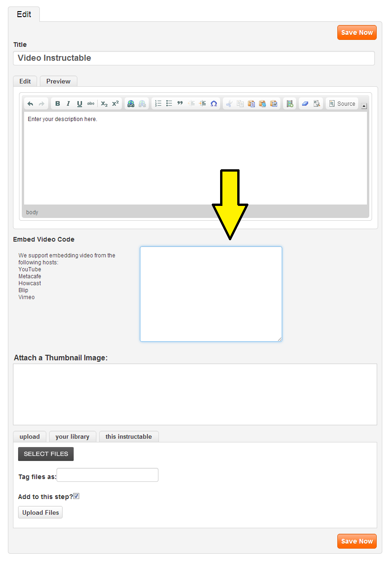Image resolution: width=392 pixels, height=563 pixels.
Task: Select the Edit tab above the editor
Action: point(25,81)
